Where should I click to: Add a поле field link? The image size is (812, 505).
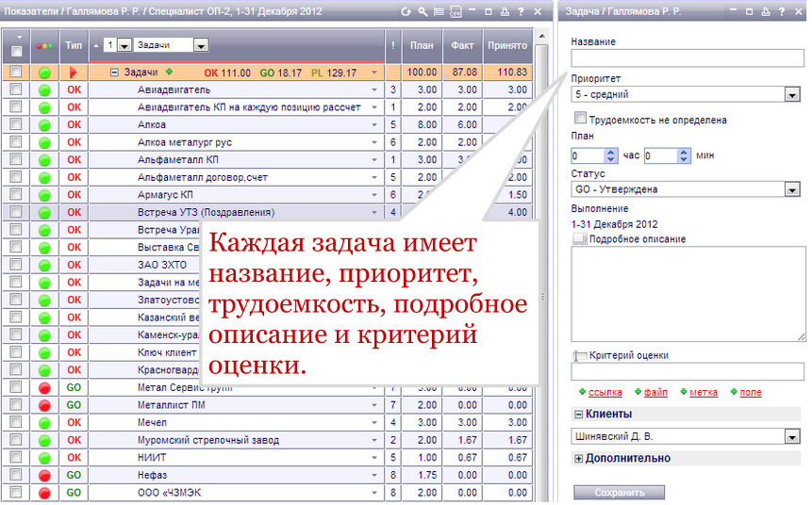click(x=751, y=393)
